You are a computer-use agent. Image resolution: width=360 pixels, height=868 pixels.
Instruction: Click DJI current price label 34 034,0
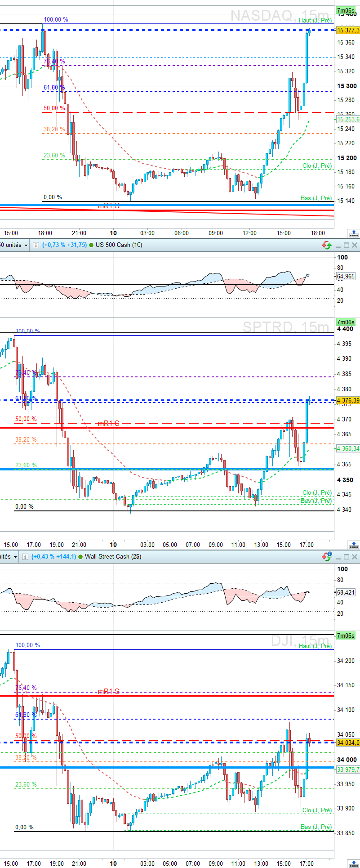[348, 743]
